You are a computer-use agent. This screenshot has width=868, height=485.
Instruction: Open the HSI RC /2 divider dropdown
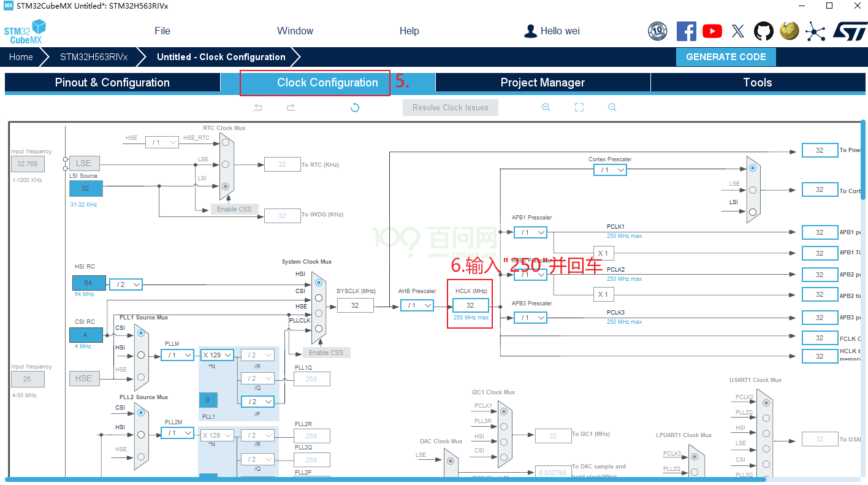[126, 285]
